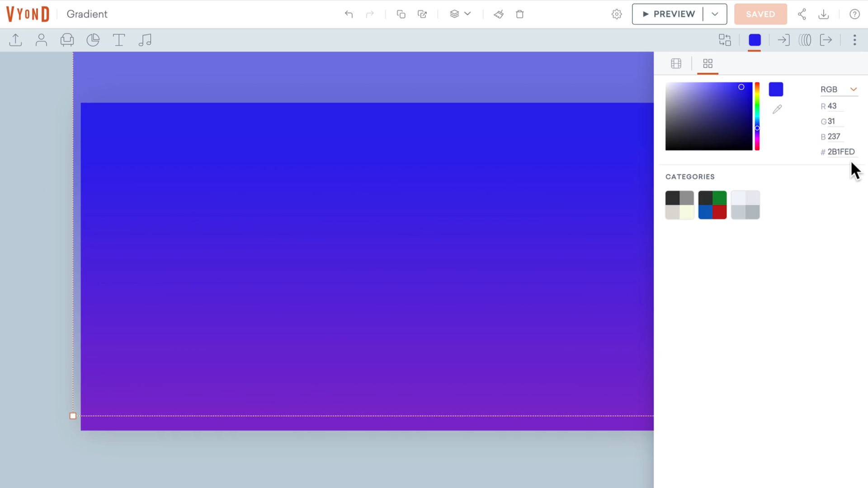Image resolution: width=868 pixels, height=488 pixels.
Task: Open the Exit effect settings icon
Action: (826, 40)
